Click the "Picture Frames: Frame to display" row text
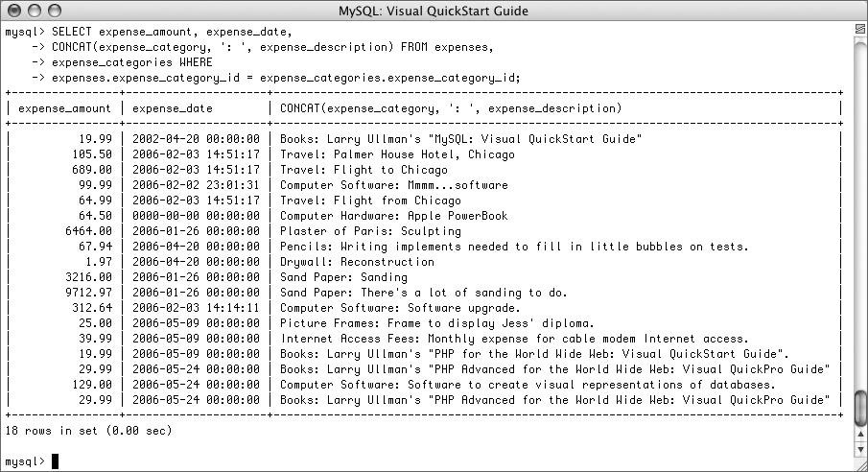The image size is (868, 472). coord(437,323)
